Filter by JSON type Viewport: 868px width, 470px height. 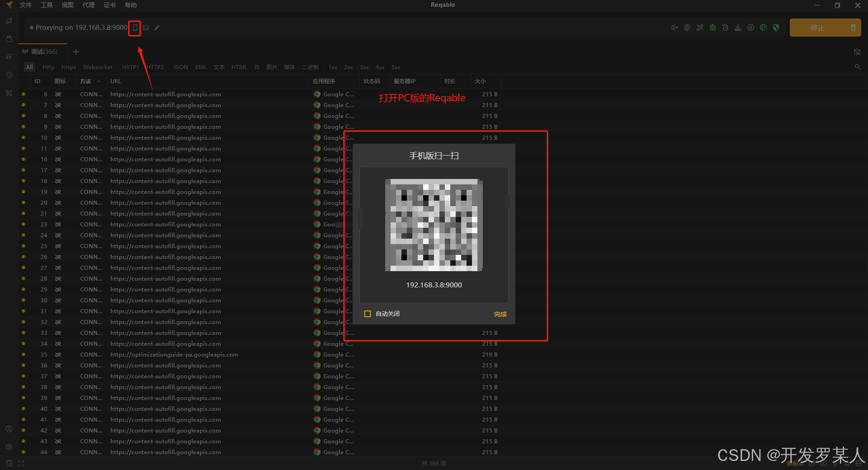pos(180,67)
